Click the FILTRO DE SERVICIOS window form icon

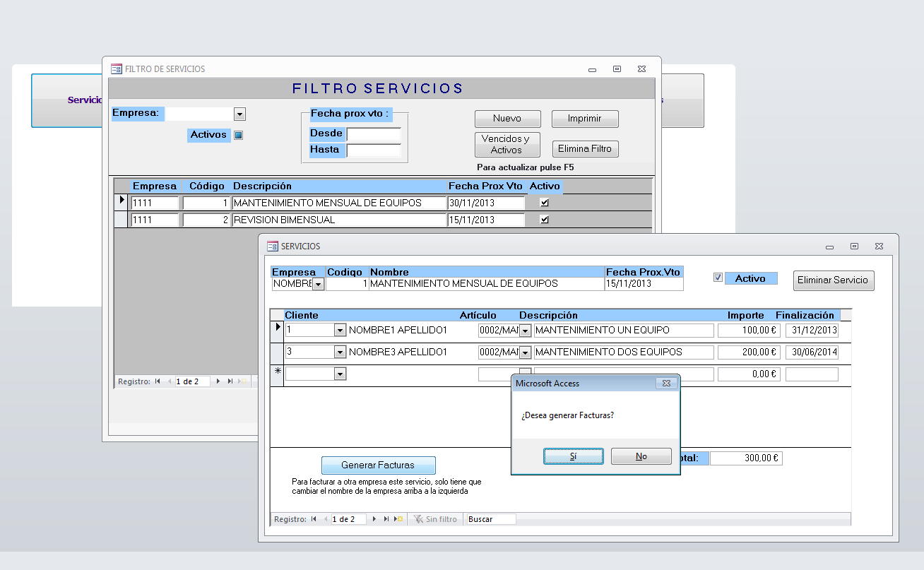(116, 69)
